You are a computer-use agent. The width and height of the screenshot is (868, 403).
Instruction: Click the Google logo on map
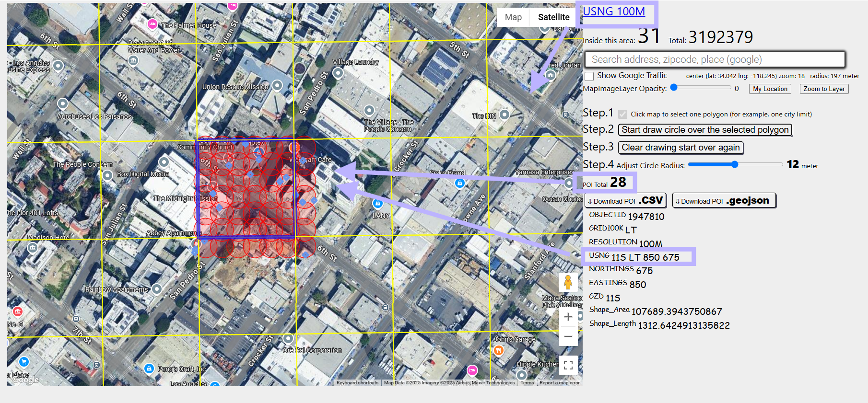(25, 380)
